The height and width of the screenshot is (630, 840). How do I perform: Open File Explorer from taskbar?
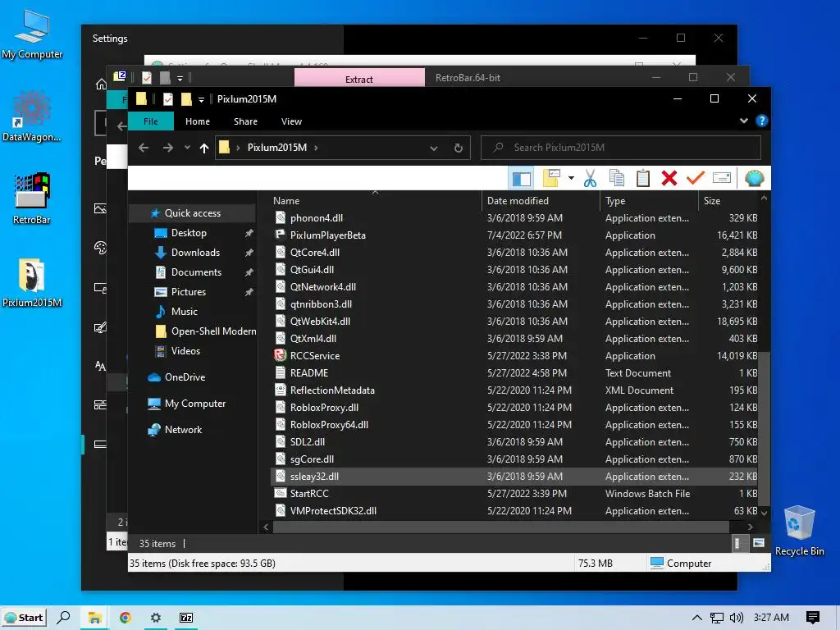[95, 618]
